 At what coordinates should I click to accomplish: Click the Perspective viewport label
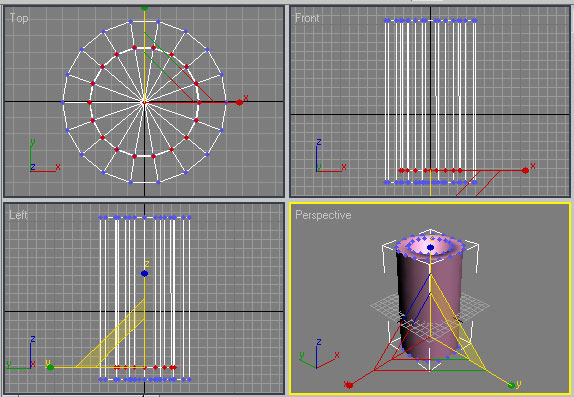tap(323, 215)
